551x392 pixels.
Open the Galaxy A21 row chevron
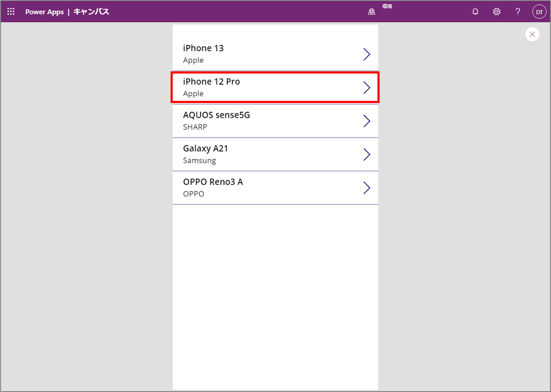(x=366, y=154)
